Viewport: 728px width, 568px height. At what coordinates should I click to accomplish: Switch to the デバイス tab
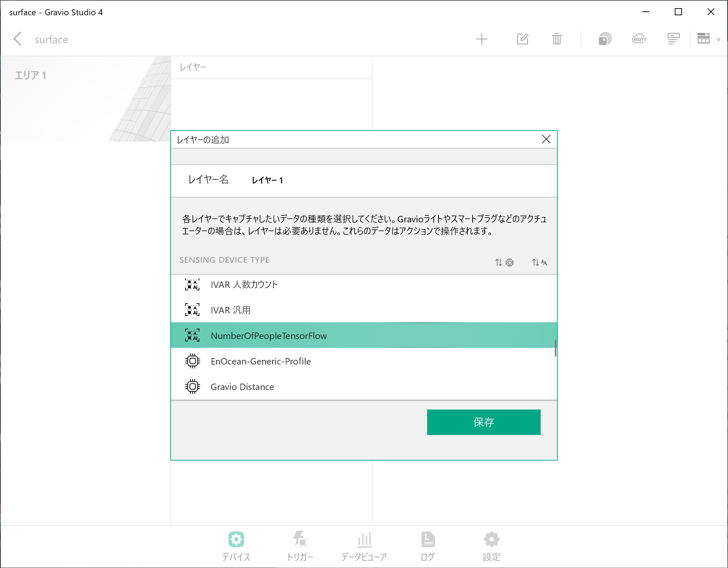tap(236, 546)
